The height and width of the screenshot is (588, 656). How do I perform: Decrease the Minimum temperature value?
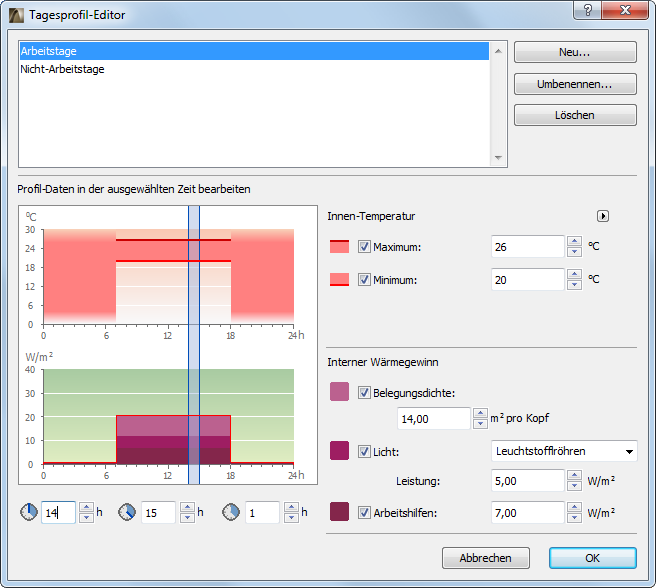pyautogui.click(x=574, y=285)
